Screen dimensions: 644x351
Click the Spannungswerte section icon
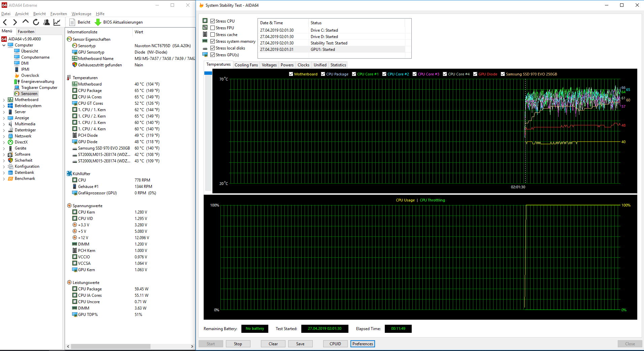69,206
